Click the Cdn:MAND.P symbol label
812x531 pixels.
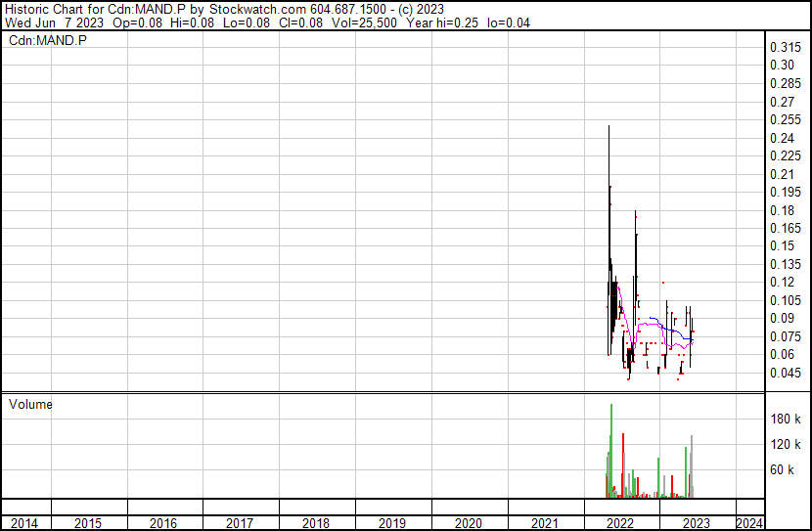click(x=48, y=40)
